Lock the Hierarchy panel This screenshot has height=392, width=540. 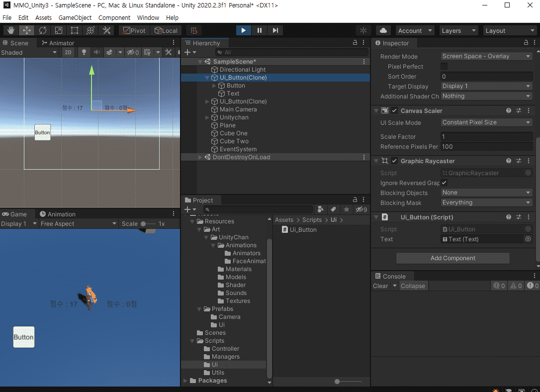(355, 42)
